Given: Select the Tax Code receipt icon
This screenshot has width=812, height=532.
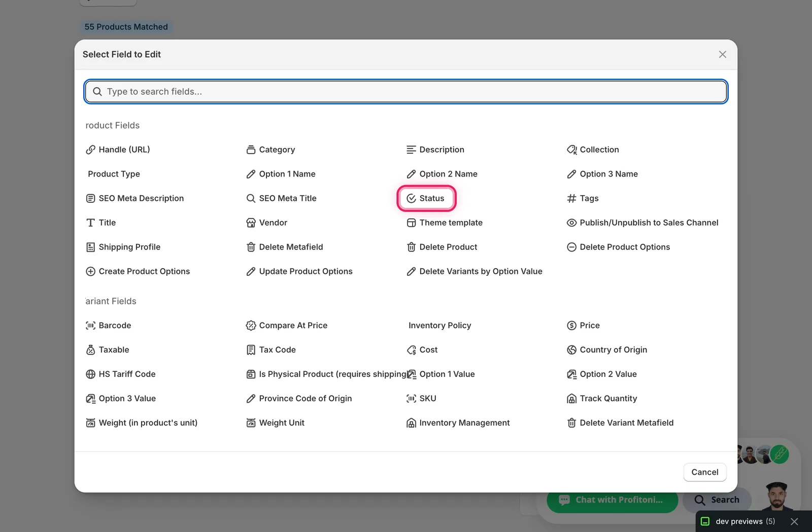Looking at the screenshot, I should pos(251,350).
